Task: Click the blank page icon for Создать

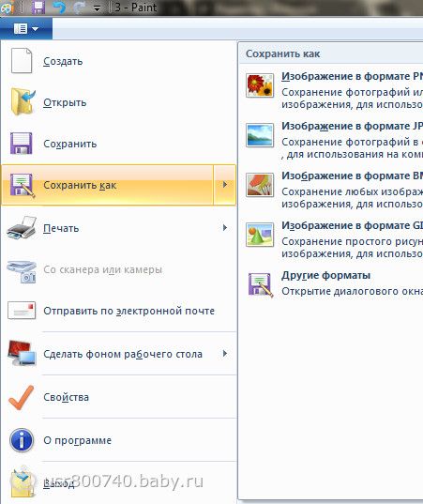Action: click(22, 60)
